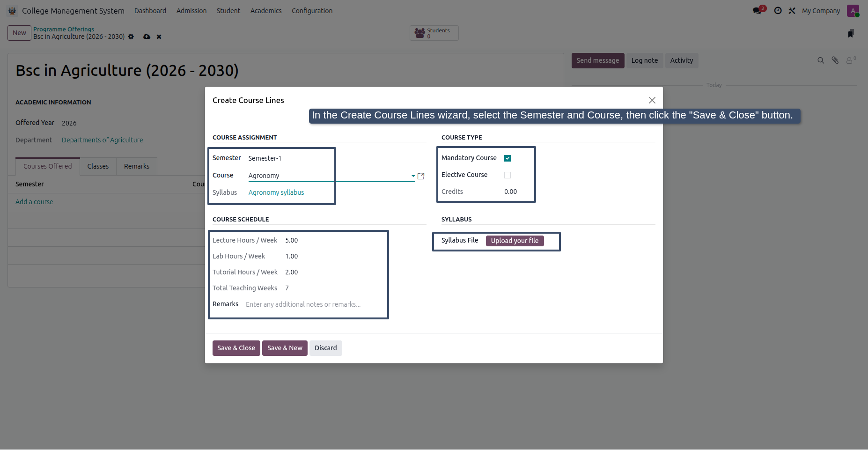Viewport: 868px width, 450px height.
Task: Toggle the Elective Course checkbox
Action: pos(508,175)
